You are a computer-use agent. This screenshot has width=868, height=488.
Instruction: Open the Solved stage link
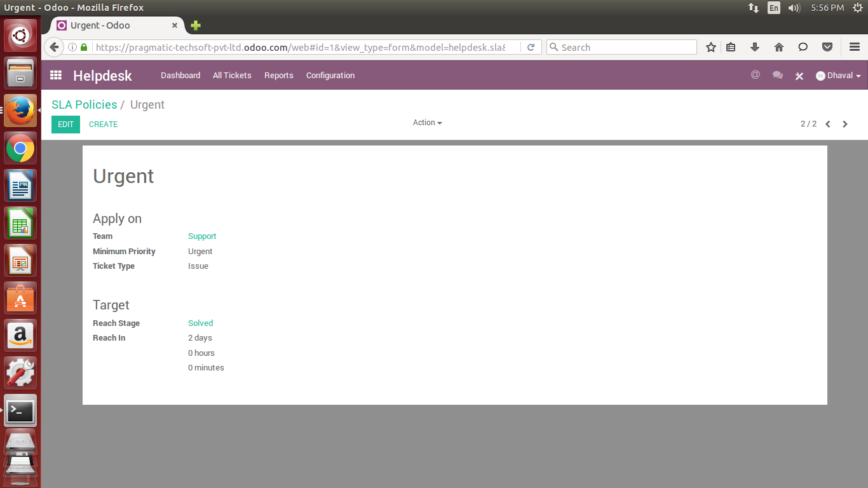click(201, 323)
